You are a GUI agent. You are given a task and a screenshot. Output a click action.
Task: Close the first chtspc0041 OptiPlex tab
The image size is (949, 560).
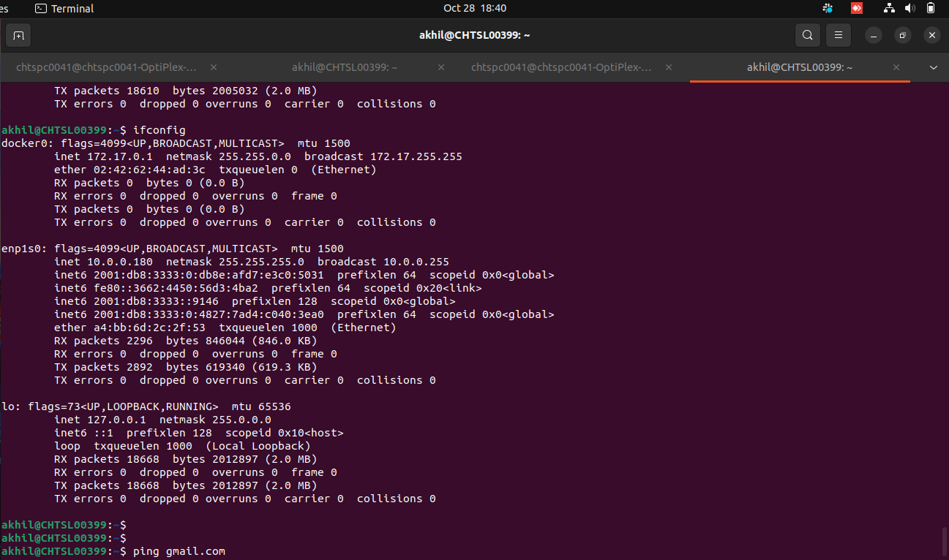(213, 67)
